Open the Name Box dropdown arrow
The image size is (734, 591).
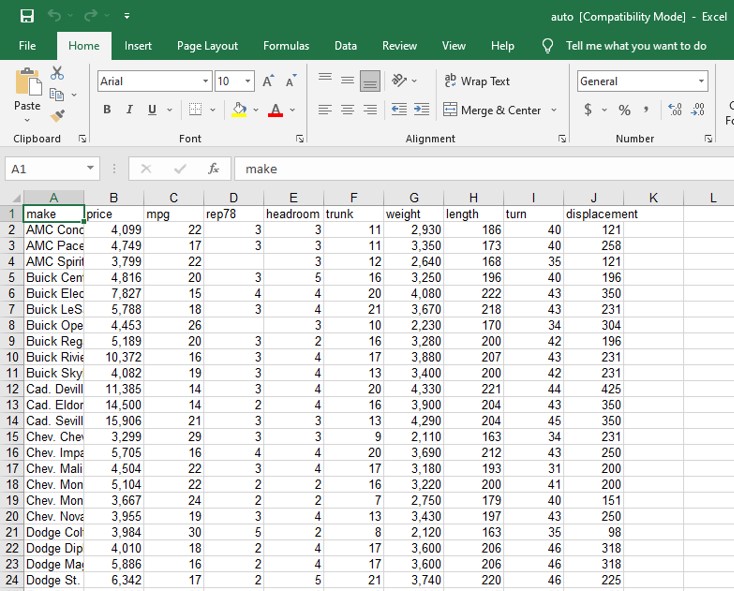click(x=91, y=169)
